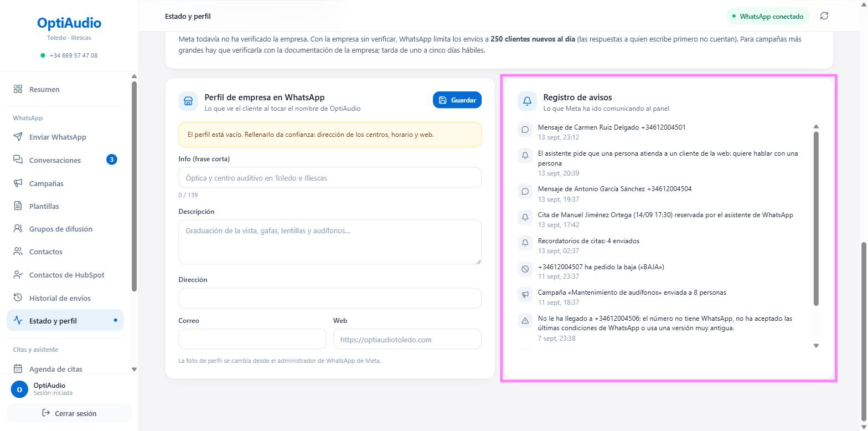Click the OptiAudio avatar circle at bottom left

(19, 389)
